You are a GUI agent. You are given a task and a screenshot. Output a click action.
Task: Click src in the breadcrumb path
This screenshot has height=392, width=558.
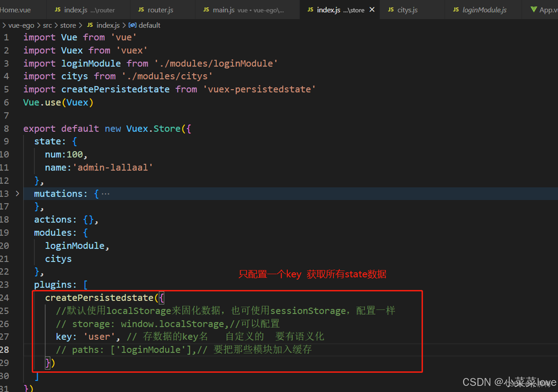47,25
